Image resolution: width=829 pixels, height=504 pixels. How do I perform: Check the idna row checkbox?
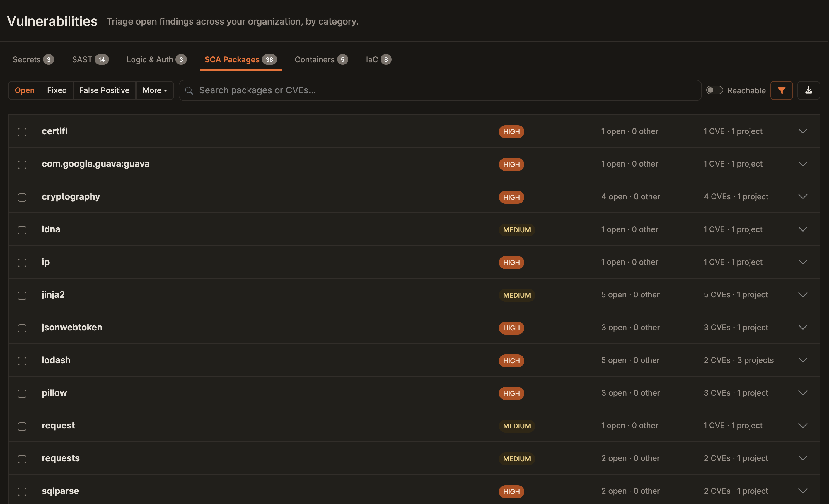click(x=22, y=230)
